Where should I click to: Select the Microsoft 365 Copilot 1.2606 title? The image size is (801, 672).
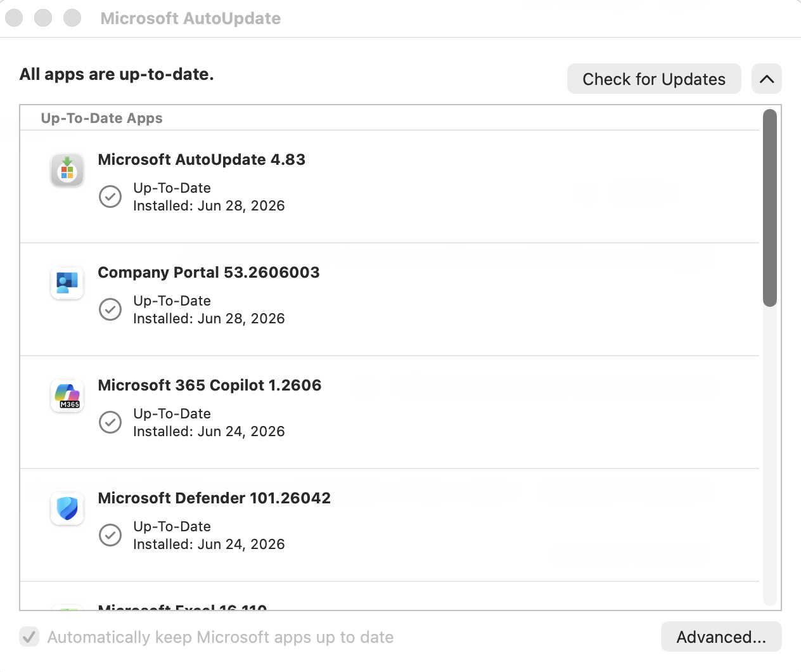[x=210, y=385]
